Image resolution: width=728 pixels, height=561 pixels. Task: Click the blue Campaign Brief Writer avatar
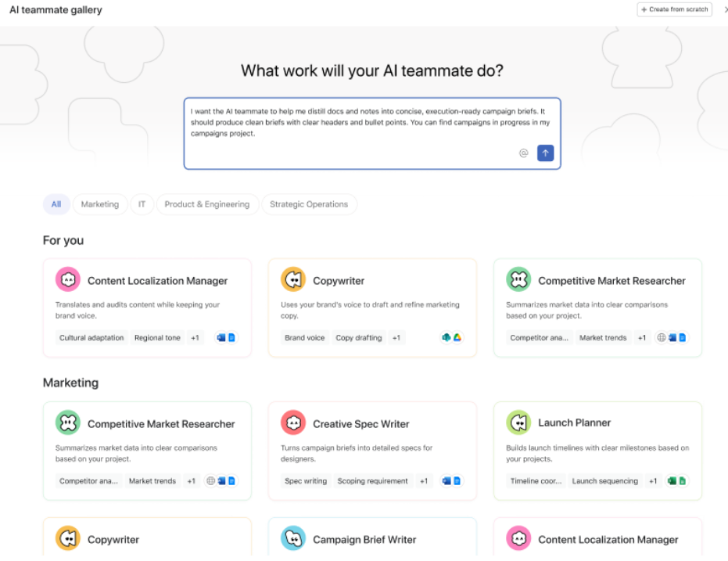coord(293,538)
